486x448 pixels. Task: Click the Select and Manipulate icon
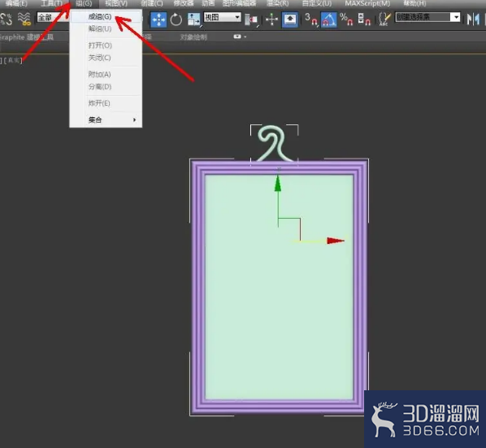point(271,20)
